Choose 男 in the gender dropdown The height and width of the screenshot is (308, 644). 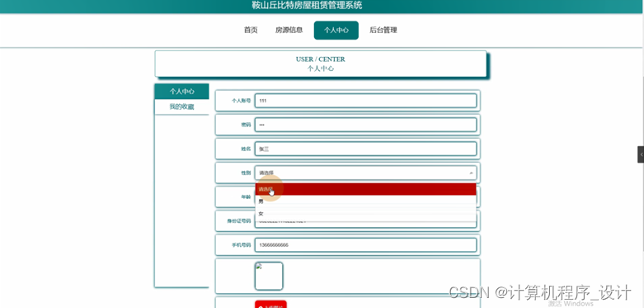tap(365, 201)
